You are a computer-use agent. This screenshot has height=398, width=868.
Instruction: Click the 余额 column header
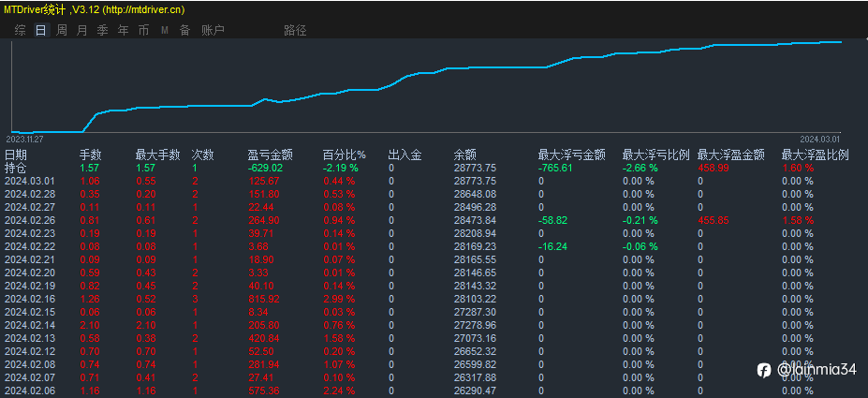click(x=465, y=155)
